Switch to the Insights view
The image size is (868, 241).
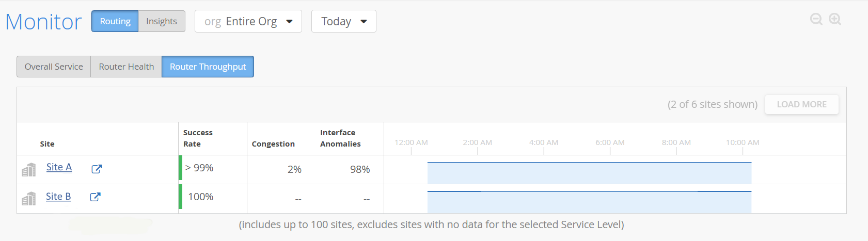pos(161,21)
